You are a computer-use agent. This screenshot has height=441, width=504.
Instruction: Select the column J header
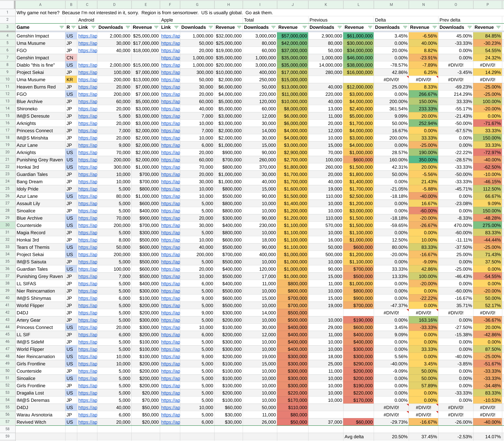click(293, 5)
